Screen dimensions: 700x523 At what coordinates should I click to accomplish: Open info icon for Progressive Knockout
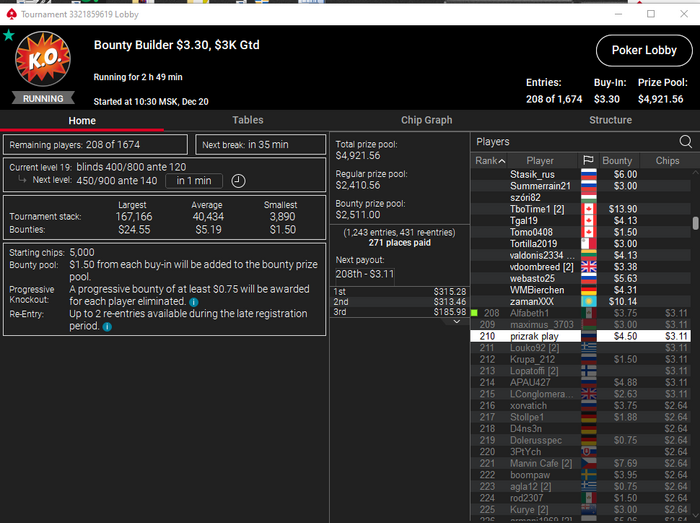coord(193,302)
